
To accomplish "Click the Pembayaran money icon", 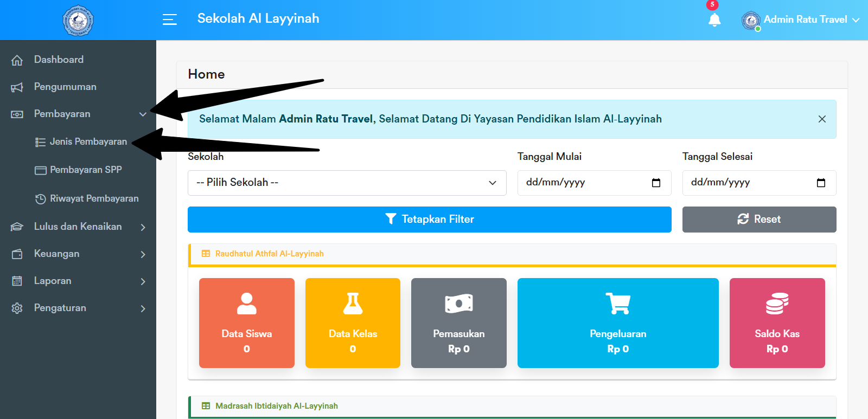I will pyautogui.click(x=17, y=114).
